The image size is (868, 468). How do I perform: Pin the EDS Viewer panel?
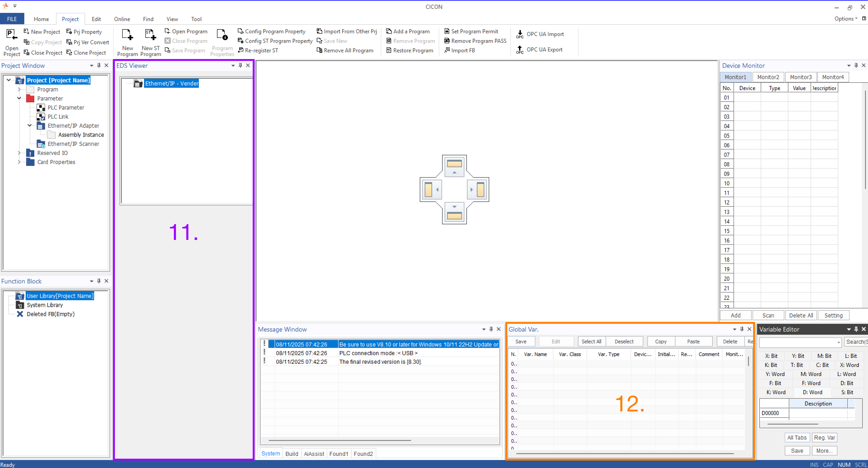(x=240, y=65)
